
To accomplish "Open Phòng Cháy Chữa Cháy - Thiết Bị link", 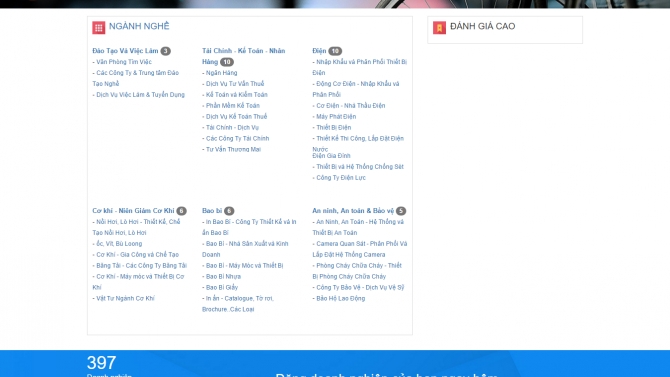I will pyautogui.click(x=357, y=271).
